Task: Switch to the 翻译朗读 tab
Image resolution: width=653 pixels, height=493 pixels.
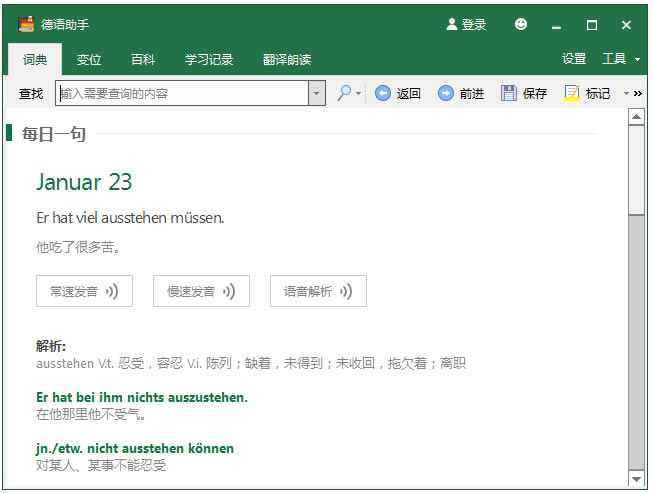Action: click(287, 60)
